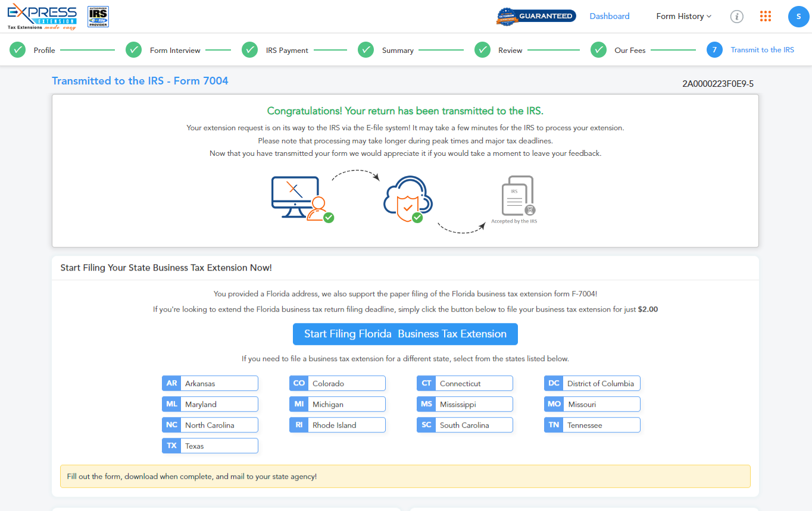
Task: Expand the Form History dropdown
Action: point(683,17)
